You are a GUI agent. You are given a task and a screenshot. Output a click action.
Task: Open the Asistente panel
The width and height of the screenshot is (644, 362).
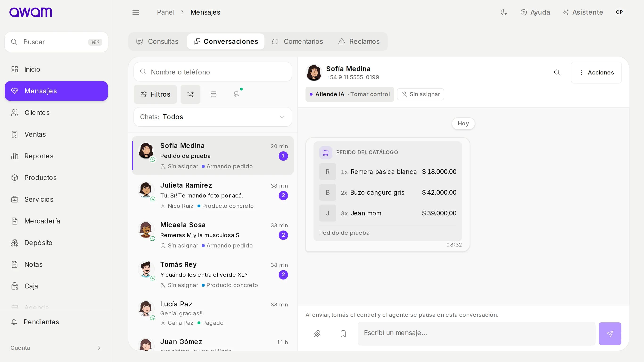(x=583, y=12)
